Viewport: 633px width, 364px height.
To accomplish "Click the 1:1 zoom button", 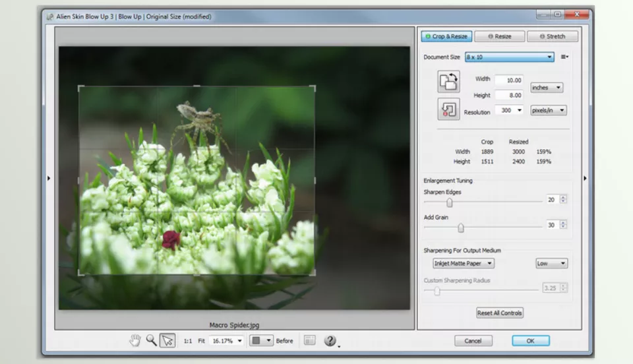I will pos(188,341).
